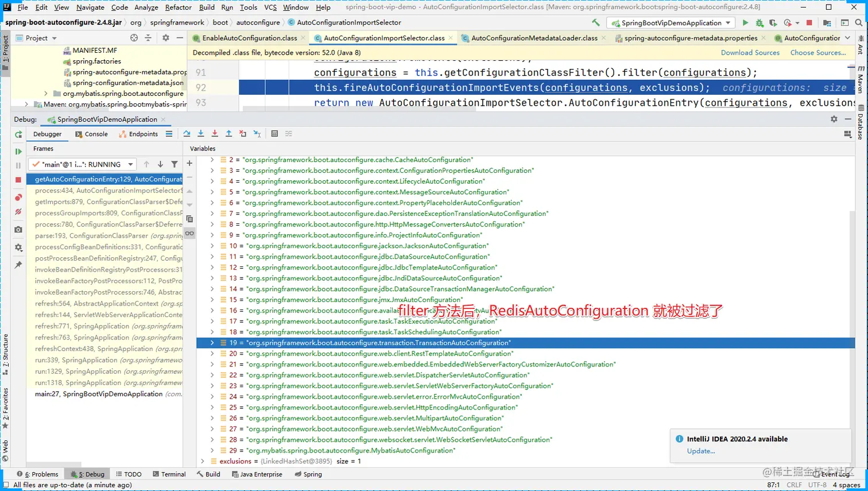This screenshot has height=491, width=868.
Task: Toggle show watches glasses icon
Action: 189,233
